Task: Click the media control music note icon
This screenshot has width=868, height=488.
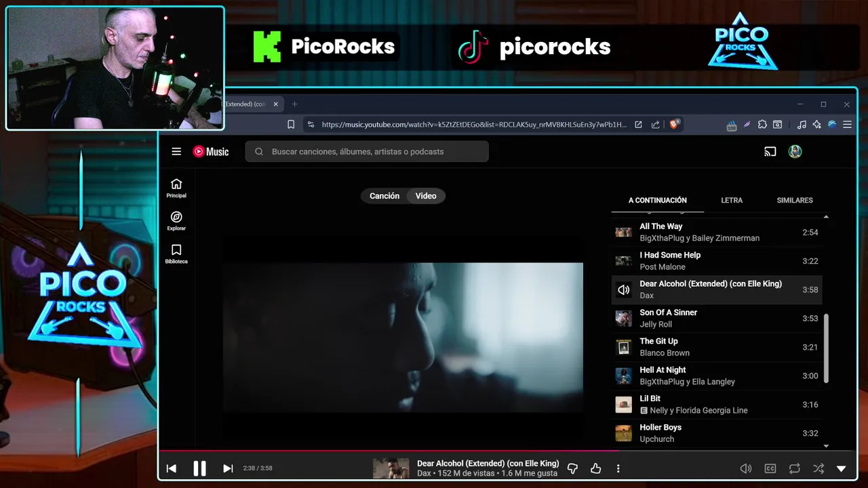Action: [x=802, y=125]
